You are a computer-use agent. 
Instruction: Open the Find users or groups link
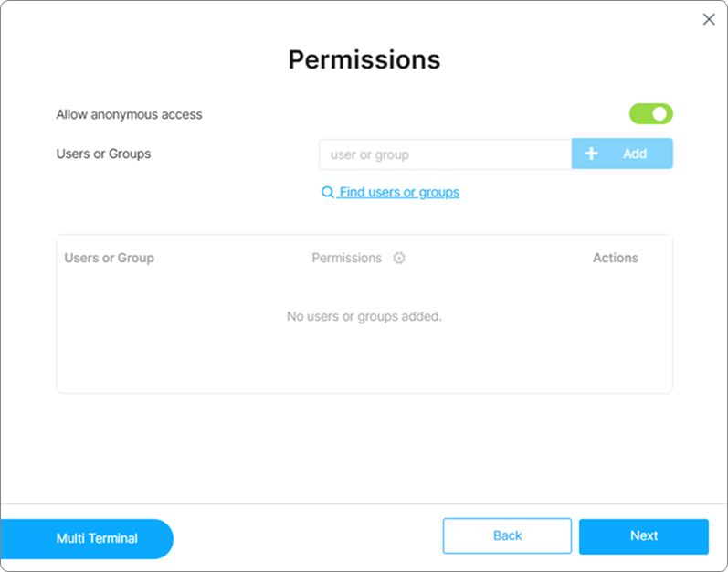click(x=398, y=193)
